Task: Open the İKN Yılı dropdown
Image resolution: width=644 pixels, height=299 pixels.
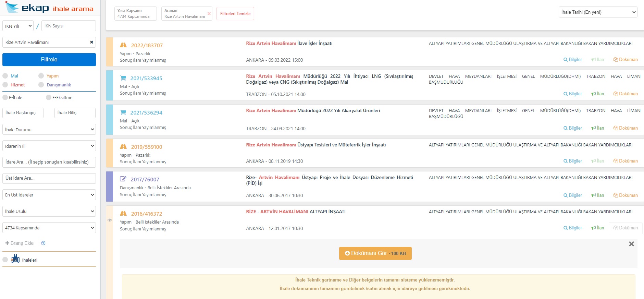Action: click(x=18, y=26)
